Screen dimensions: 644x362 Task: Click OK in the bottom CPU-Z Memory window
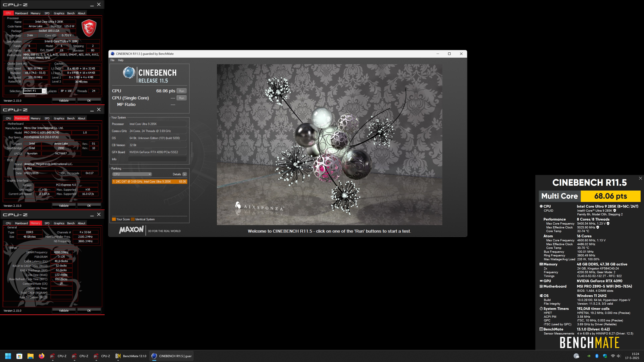point(89,311)
